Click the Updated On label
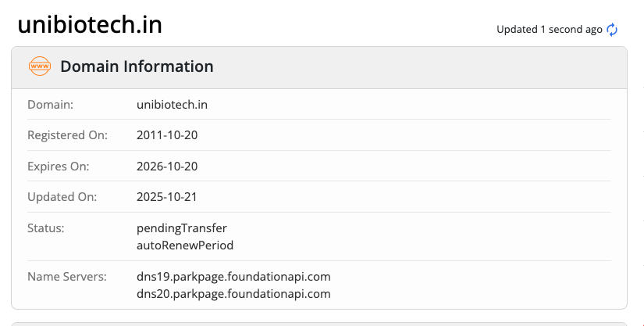The image size is (644, 326). pyautogui.click(x=62, y=196)
